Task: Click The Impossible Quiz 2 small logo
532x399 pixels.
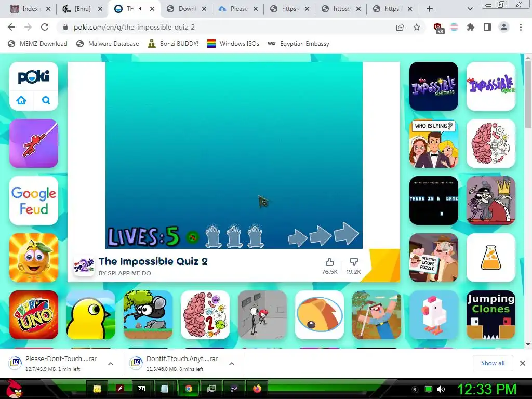Action: point(84,265)
